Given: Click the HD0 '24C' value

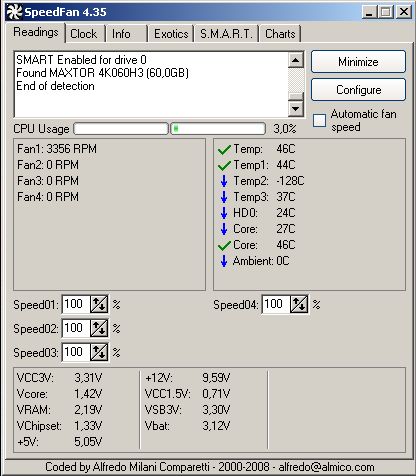Looking at the screenshot, I should (x=286, y=213).
